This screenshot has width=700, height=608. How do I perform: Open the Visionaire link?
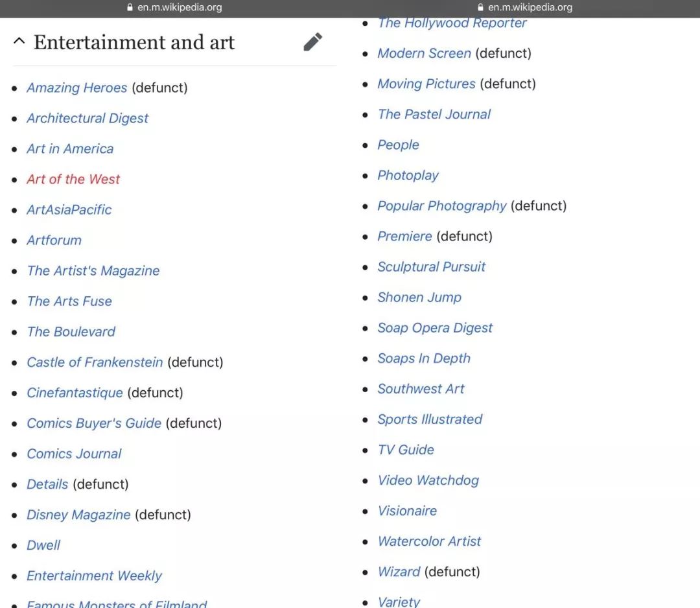407,511
